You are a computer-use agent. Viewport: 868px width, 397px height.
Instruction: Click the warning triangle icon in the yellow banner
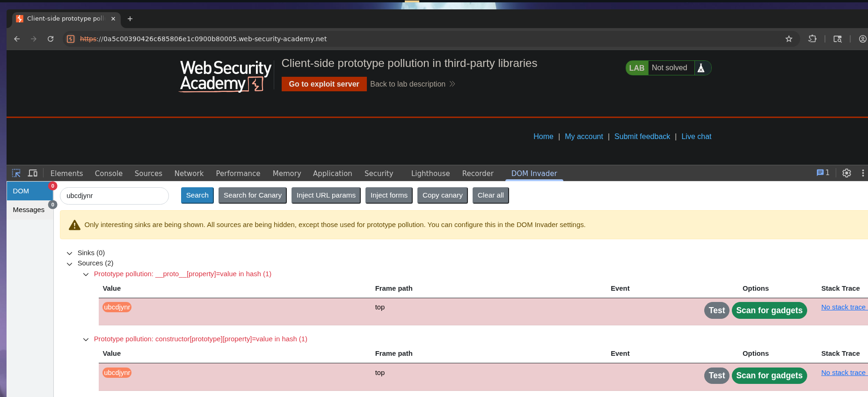(74, 225)
